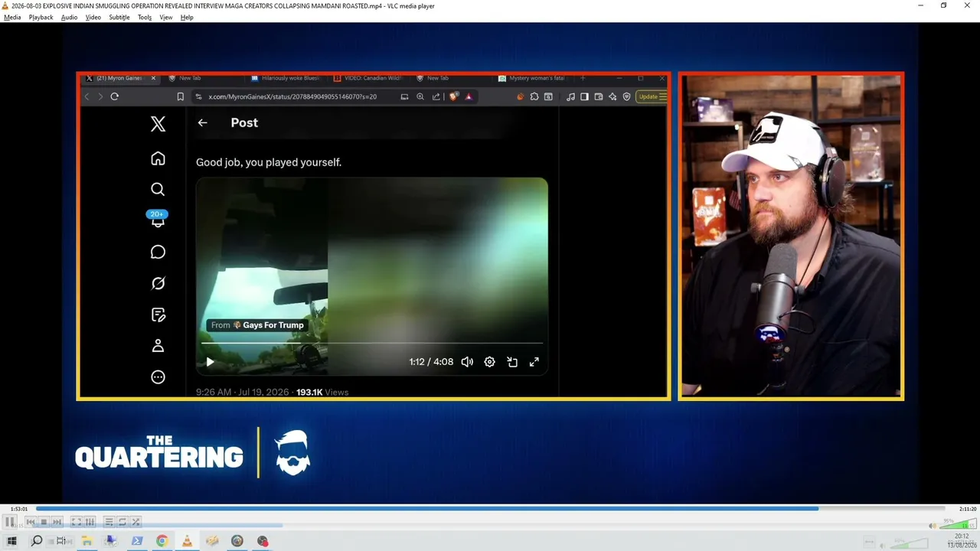Play the embedded X post video

(x=211, y=362)
